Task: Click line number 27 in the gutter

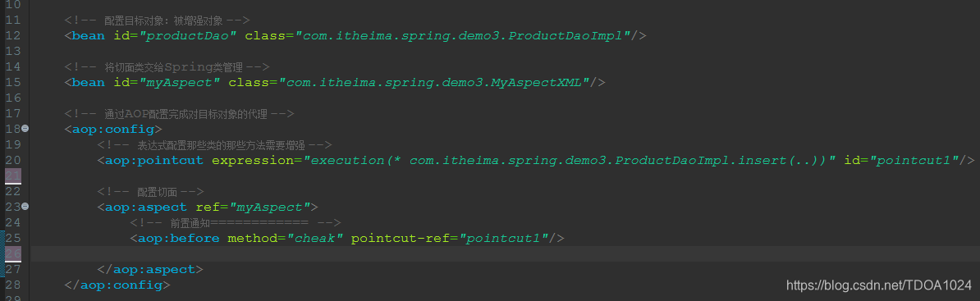Action: (12, 269)
